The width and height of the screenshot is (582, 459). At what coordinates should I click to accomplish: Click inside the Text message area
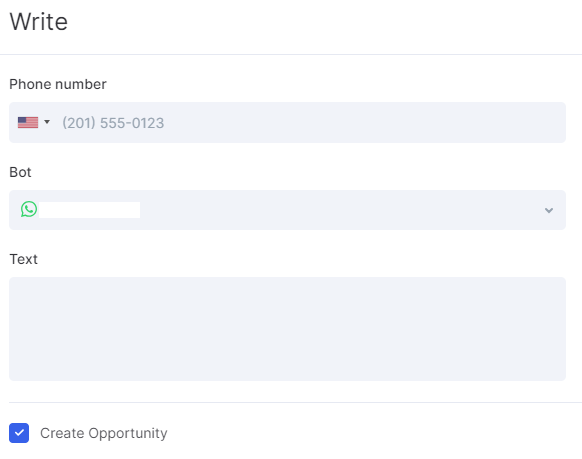click(x=287, y=329)
